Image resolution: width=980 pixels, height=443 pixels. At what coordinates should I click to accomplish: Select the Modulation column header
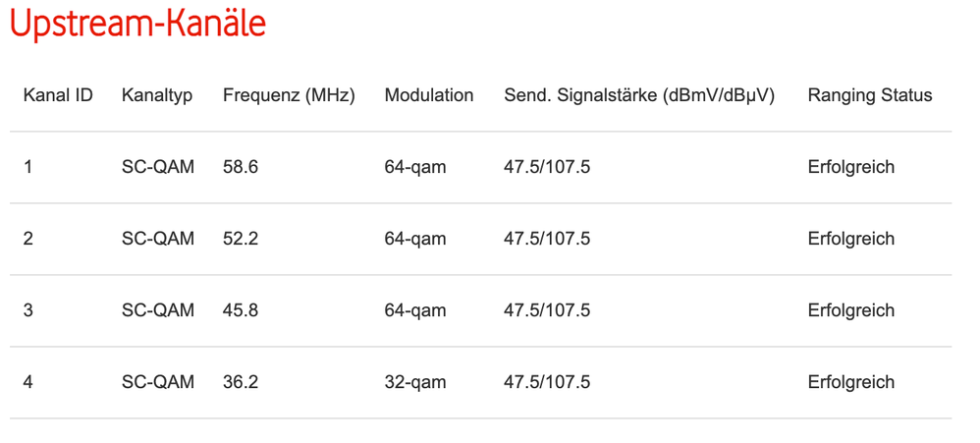429,95
